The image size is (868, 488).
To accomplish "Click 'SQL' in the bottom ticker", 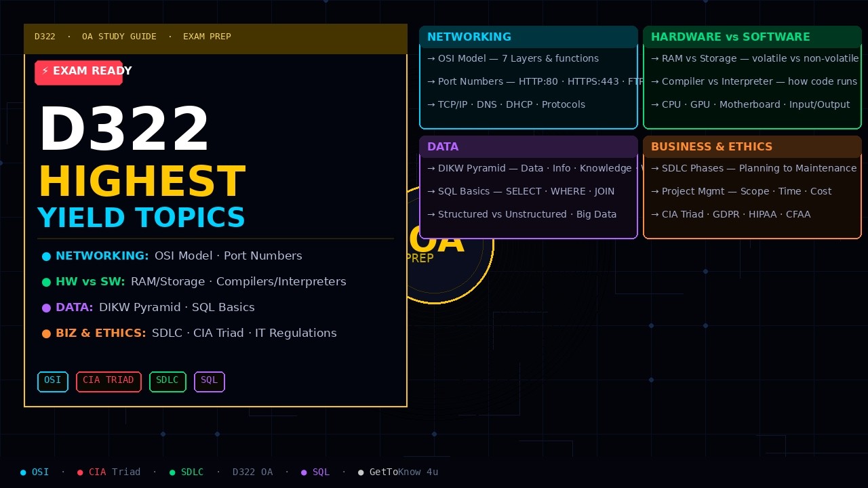I will pos(321,472).
